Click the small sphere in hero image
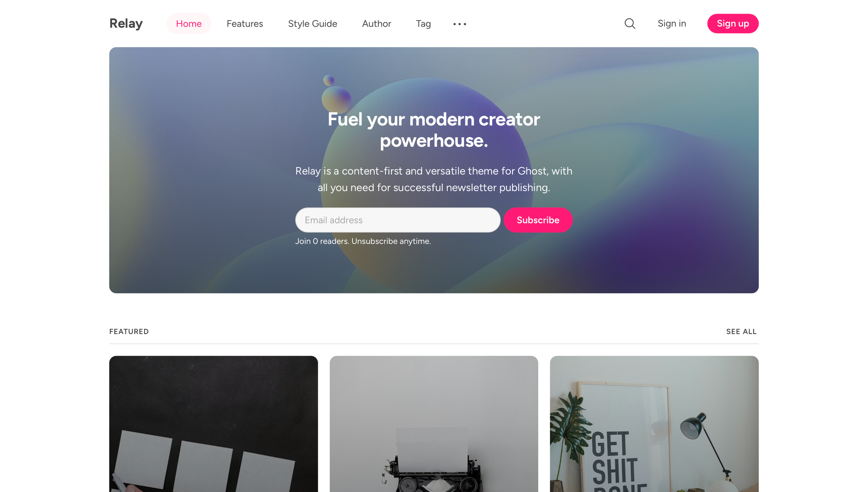The image size is (868, 492). coord(329,80)
